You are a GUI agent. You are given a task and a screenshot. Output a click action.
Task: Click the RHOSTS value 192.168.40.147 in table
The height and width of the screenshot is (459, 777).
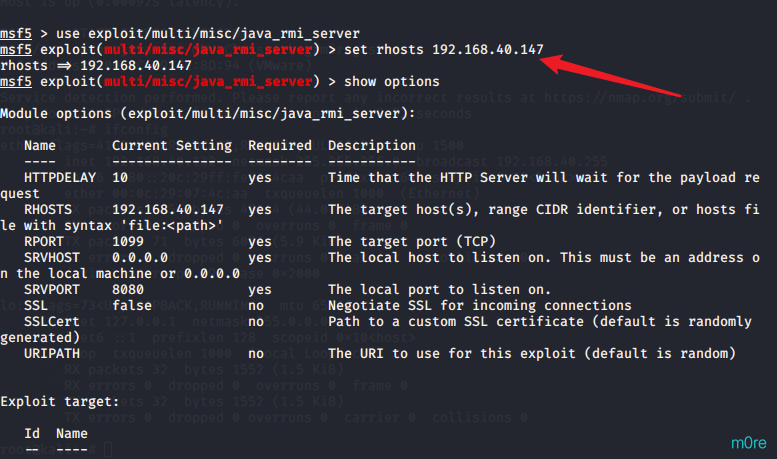coord(168,210)
